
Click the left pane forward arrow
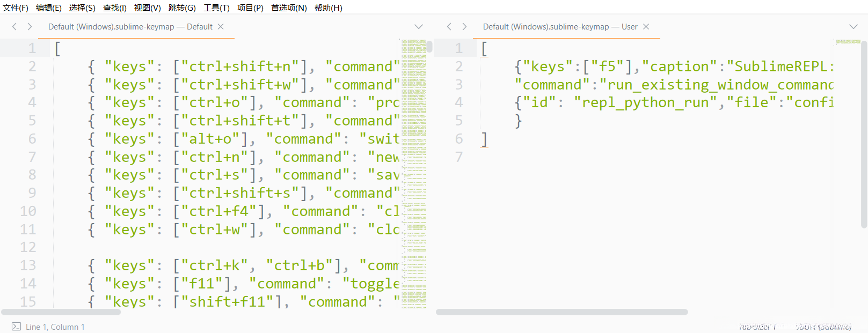(x=30, y=27)
